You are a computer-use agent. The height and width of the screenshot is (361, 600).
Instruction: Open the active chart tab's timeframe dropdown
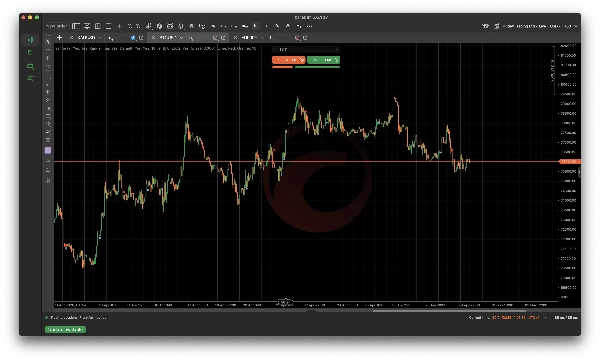click(194, 38)
